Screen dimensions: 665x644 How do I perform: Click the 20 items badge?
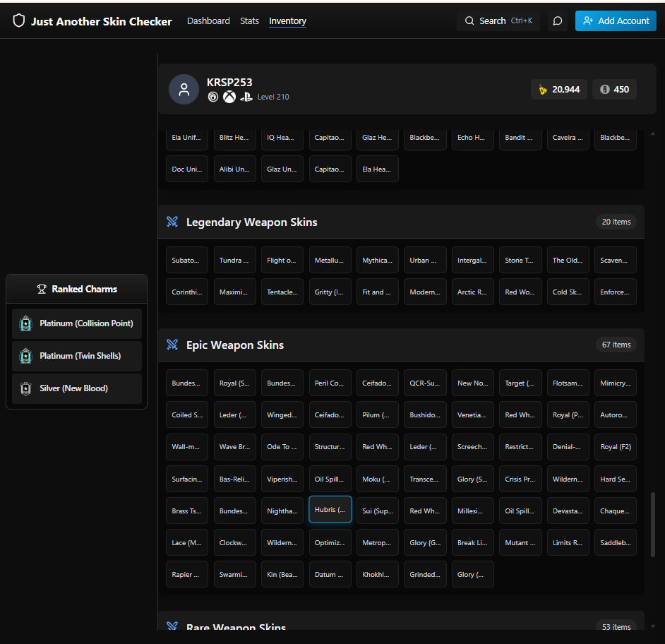pyautogui.click(x=616, y=222)
